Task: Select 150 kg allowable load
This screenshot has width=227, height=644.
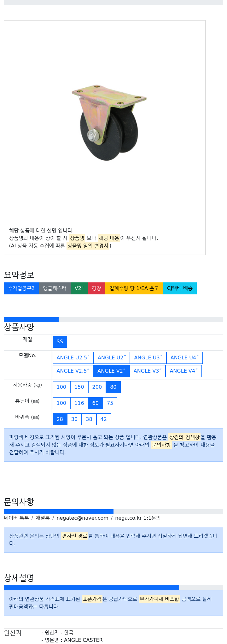Action: 79,387
